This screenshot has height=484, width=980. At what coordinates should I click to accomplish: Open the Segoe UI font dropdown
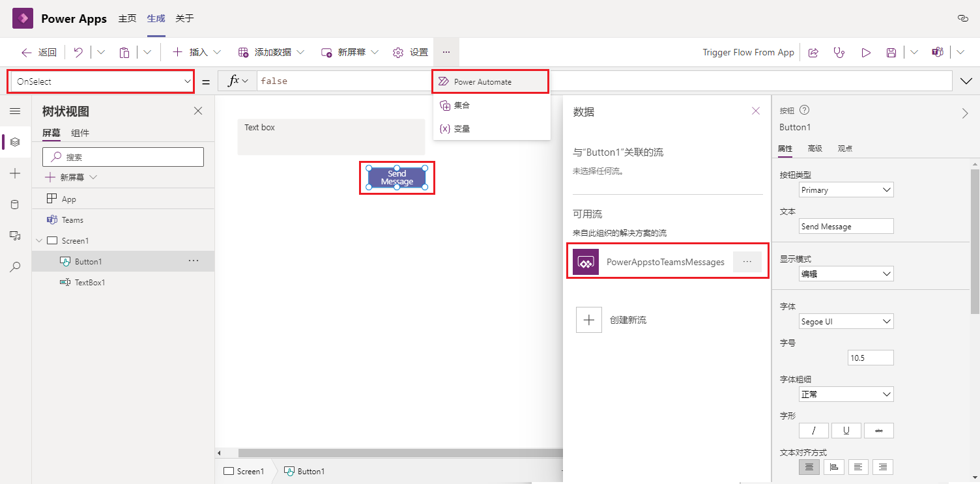pos(846,321)
